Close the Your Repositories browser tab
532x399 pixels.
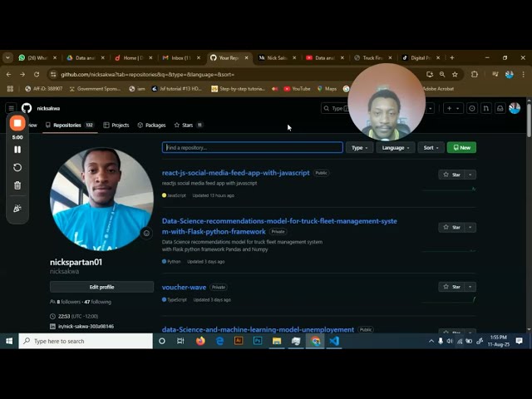pos(246,58)
